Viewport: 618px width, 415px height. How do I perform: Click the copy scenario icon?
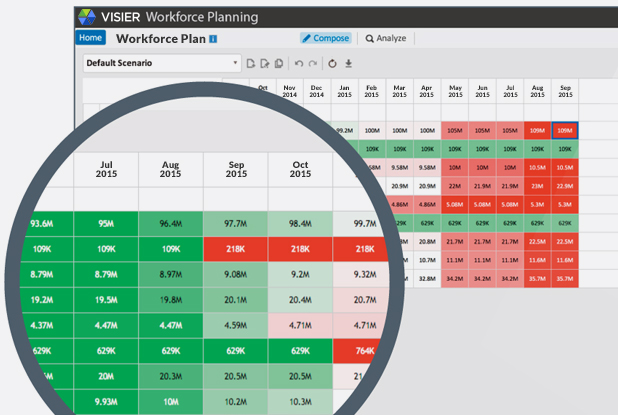tap(279, 63)
